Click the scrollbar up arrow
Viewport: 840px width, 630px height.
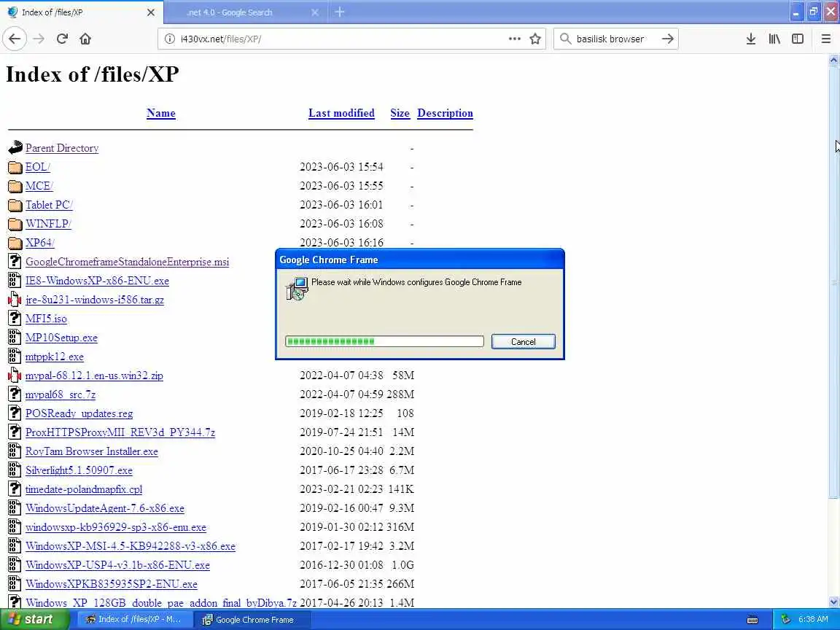(833, 60)
